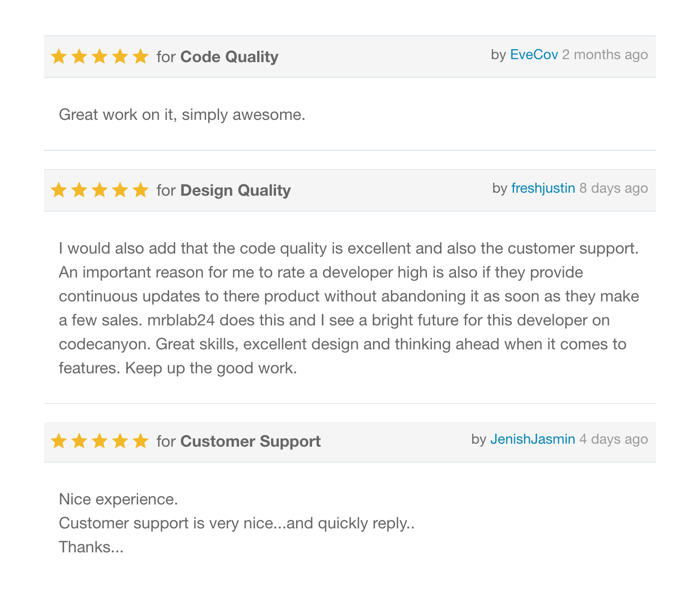Open reviewer EveCov's profile link
700x612 pixels.
tap(534, 55)
